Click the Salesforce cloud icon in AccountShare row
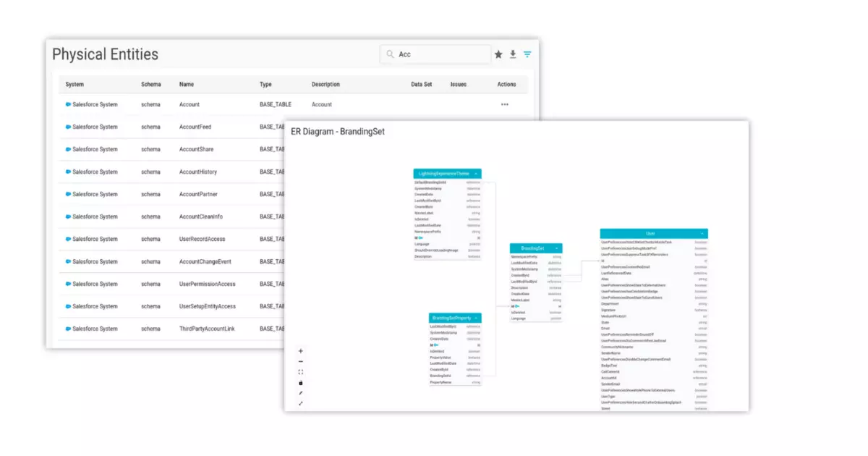This screenshot has width=868, height=456. point(69,149)
